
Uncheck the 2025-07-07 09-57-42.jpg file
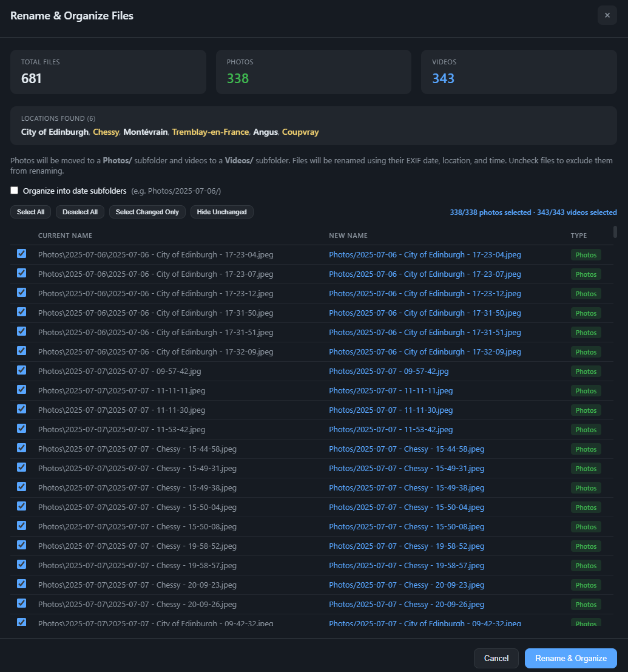[x=22, y=370]
